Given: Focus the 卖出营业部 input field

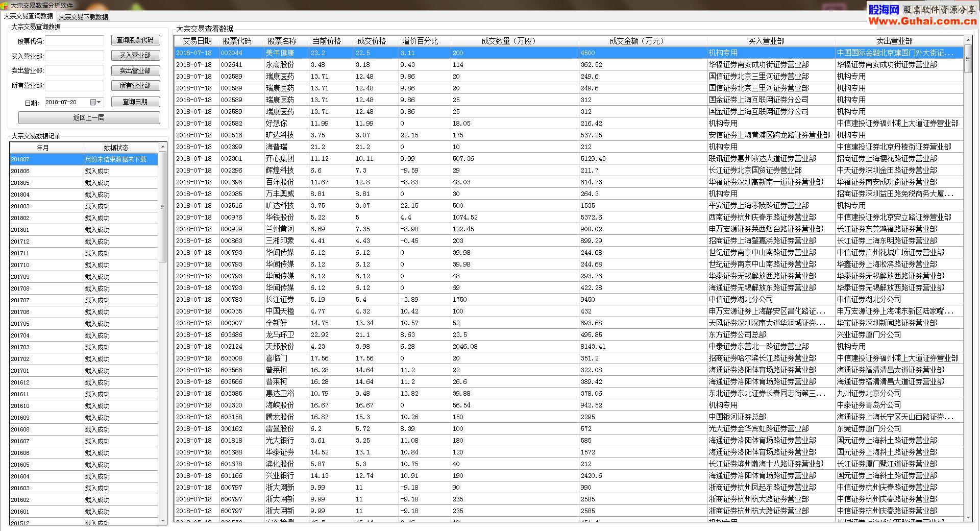Looking at the screenshot, I should [75, 70].
